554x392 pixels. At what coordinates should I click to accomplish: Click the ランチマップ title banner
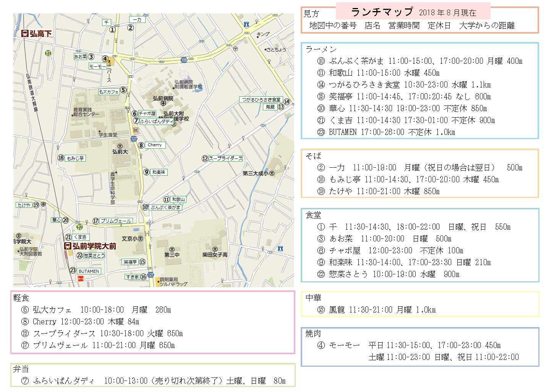coord(413,12)
